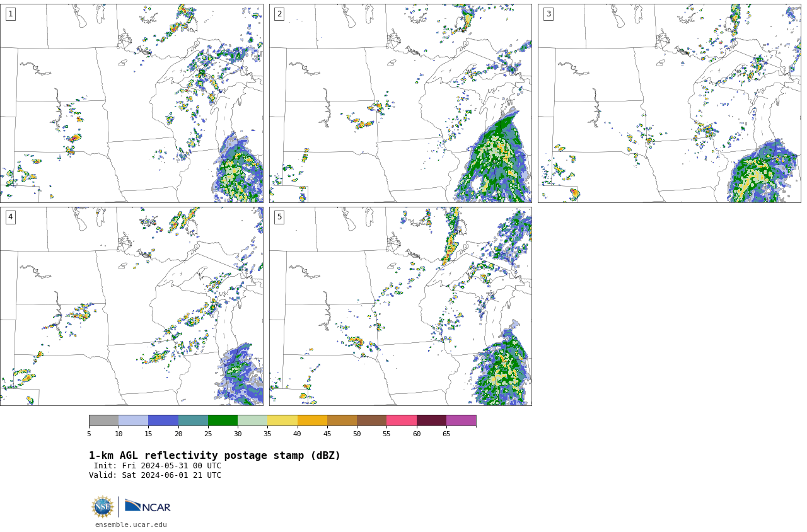
Task: Select the maroon 60-65 dBZ swatch
Action: (x=431, y=420)
